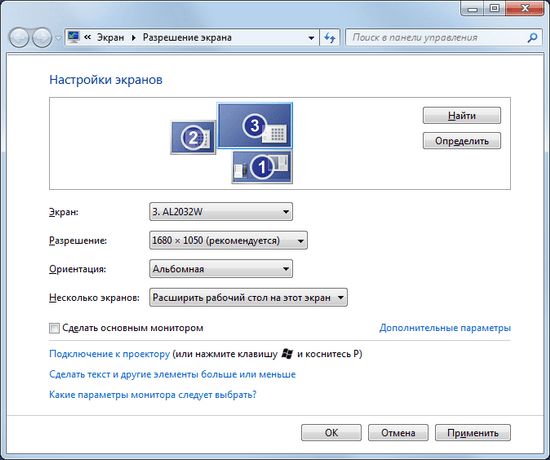The width and height of the screenshot is (550, 460).
Task: Open Сделать текст и другие элементы больше link
Action: click(172, 374)
